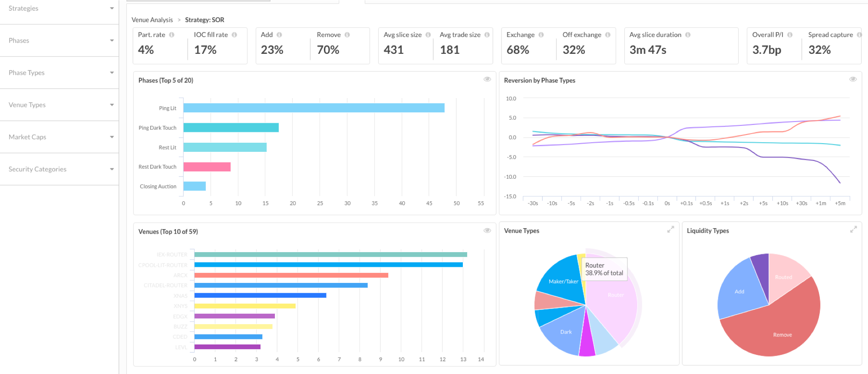Expand the Phases filter dropdown
Viewport: 868px width, 374px height.
59,40
